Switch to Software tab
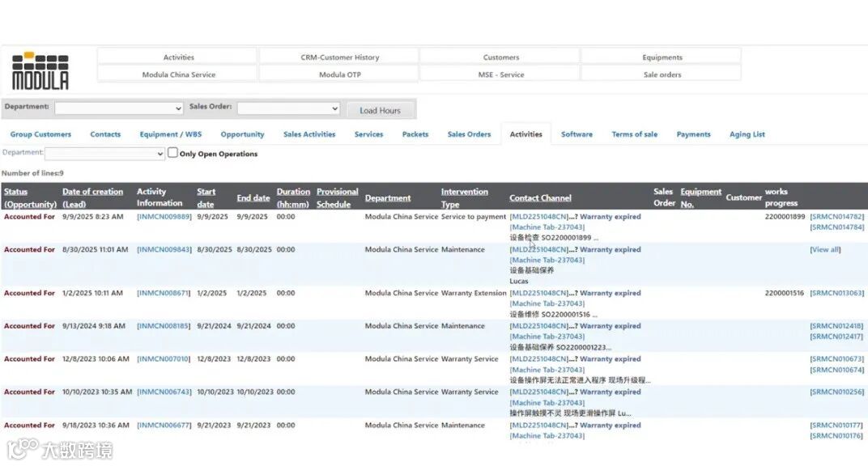 (x=577, y=134)
